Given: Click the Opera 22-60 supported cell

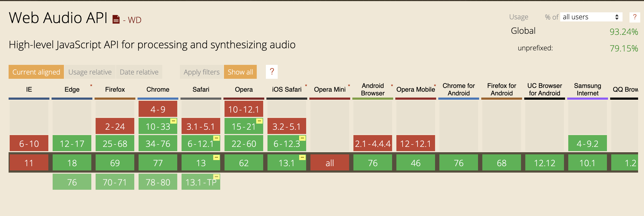Looking at the screenshot, I should 244,143.
